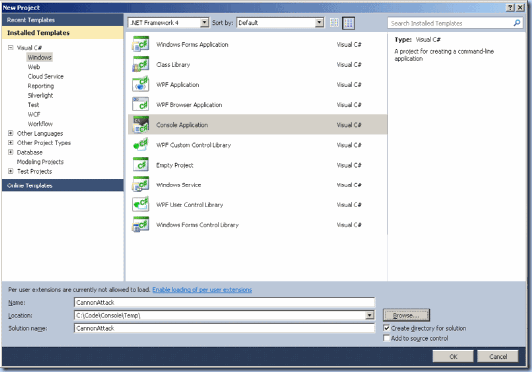Select the Windows Forms Control Library icon

(140, 224)
